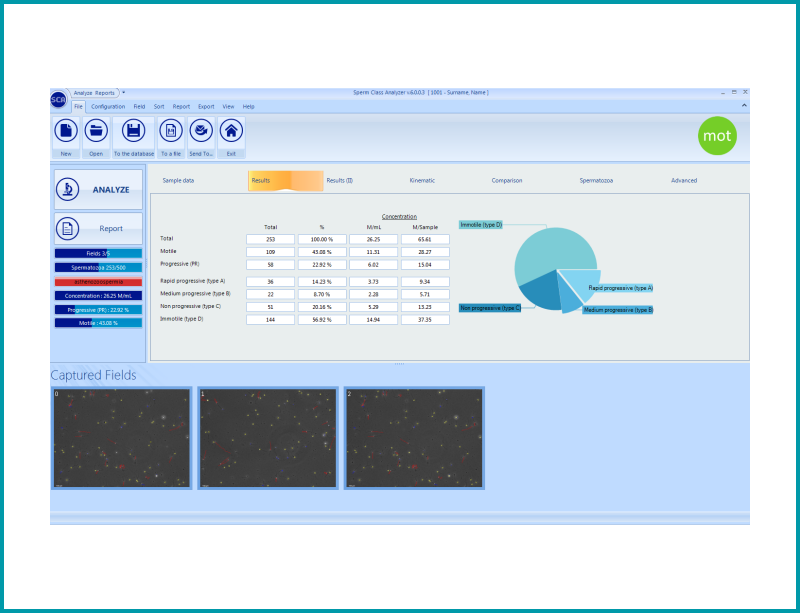Open the Report button in sidebar
Screen dimensions: 800x613
click(x=98, y=228)
